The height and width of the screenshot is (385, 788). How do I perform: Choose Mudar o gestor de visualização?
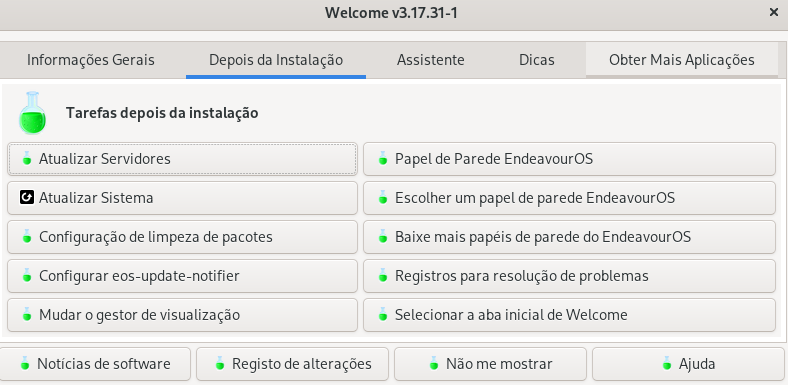(x=182, y=315)
